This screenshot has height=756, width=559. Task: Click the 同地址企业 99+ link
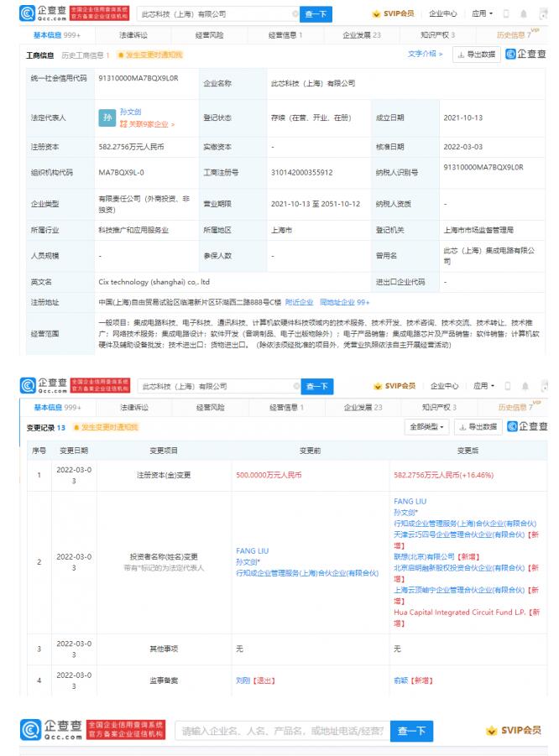coord(344,302)
